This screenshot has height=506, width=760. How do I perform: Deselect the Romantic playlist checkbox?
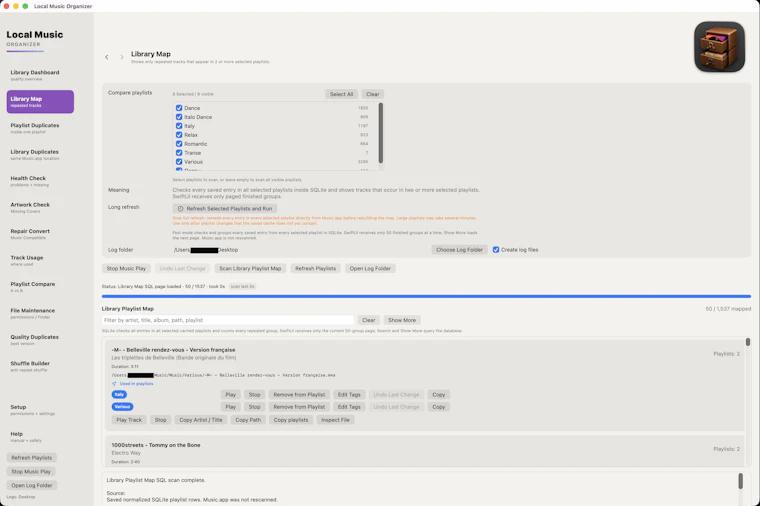click(179, 144)
